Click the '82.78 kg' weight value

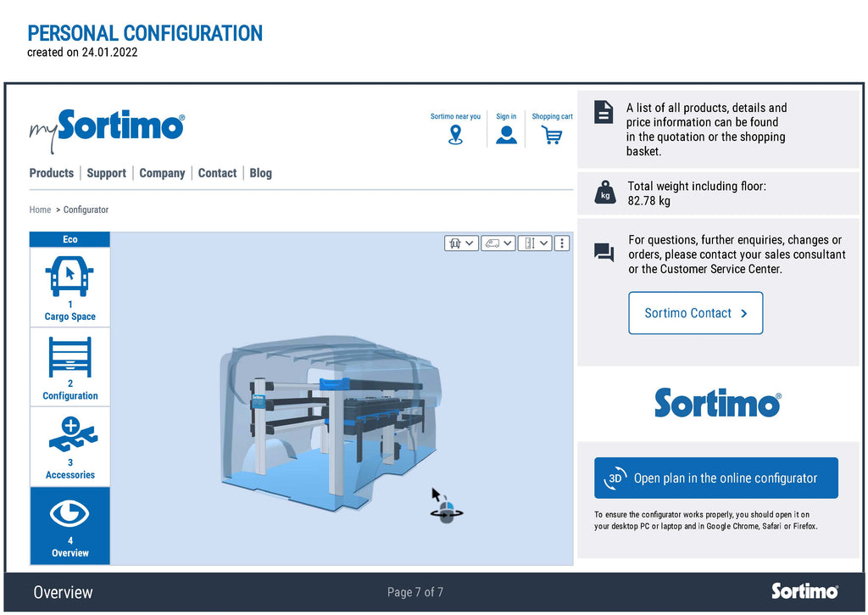(x=648, y=201)
